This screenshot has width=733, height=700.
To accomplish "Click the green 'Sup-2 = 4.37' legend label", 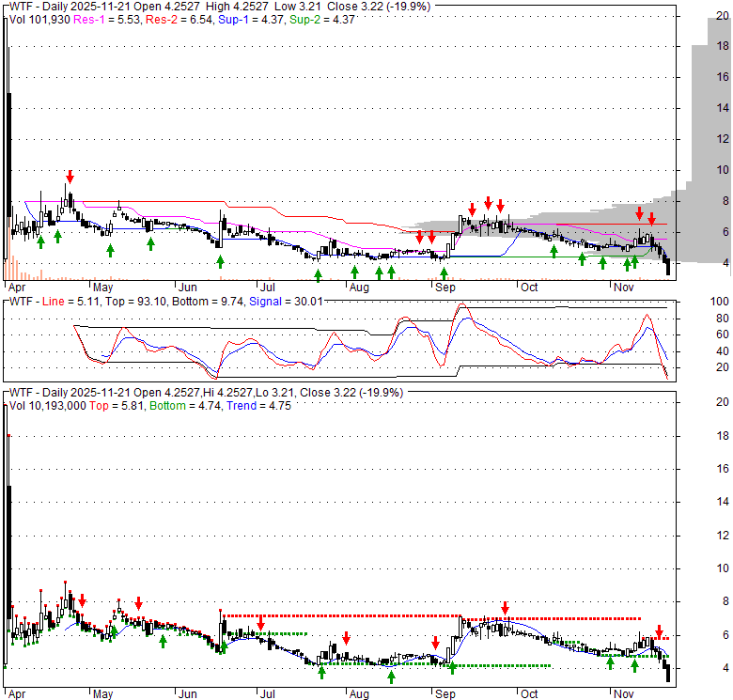I will tap(322, 20).
